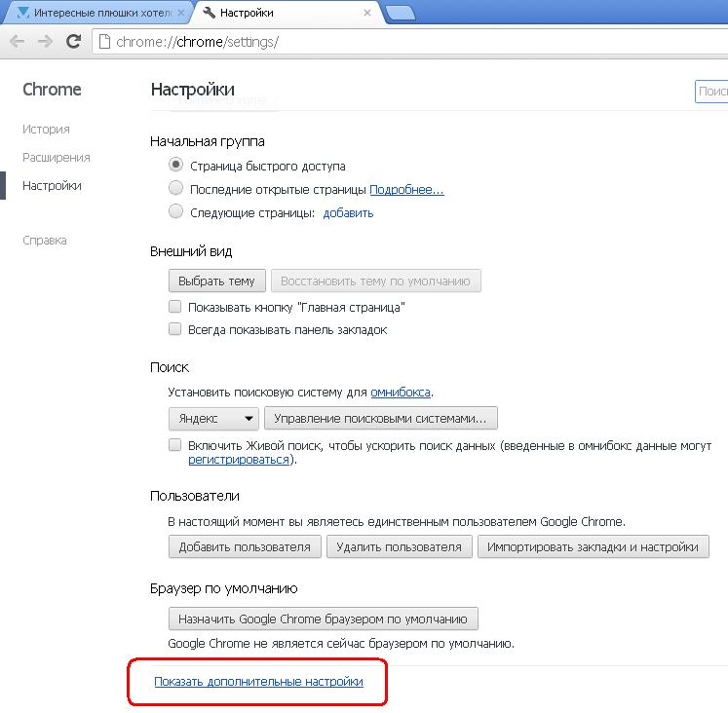Open Яндекс search engine dropdown
Viewport: 728px width, 713px height.
[213, 418]
